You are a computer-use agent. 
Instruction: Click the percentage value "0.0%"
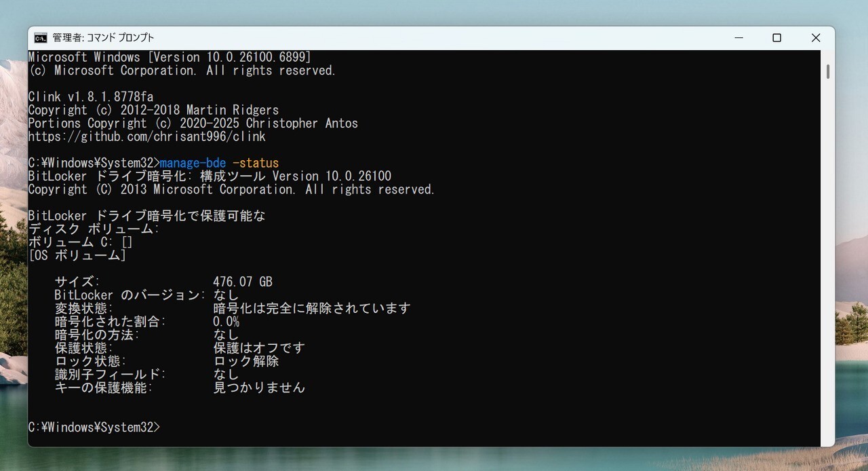tap(226, 322)
